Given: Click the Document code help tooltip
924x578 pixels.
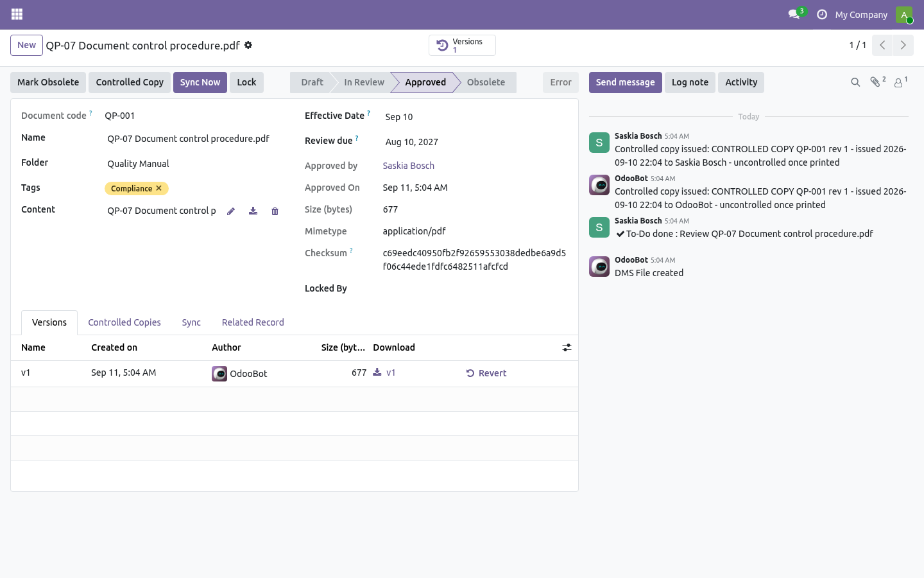Looking at the screenshot, I should 90,113.
